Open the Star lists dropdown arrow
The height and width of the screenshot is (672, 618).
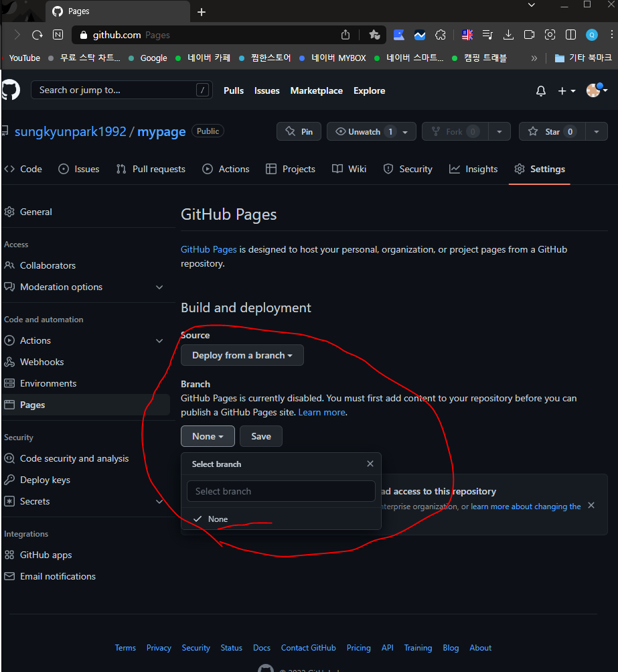pyautogui.click(x=596, y=131)
